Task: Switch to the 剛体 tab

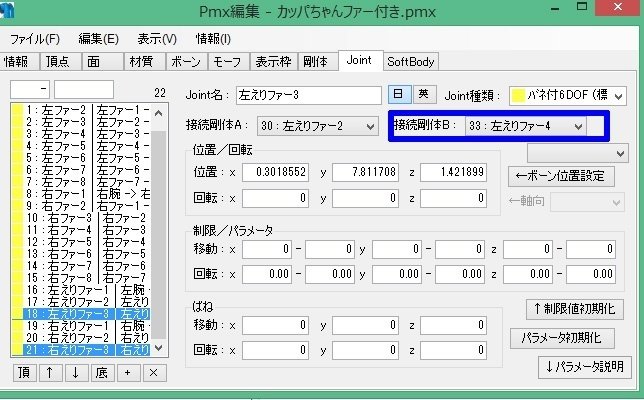Action: [x=318, y=62]
